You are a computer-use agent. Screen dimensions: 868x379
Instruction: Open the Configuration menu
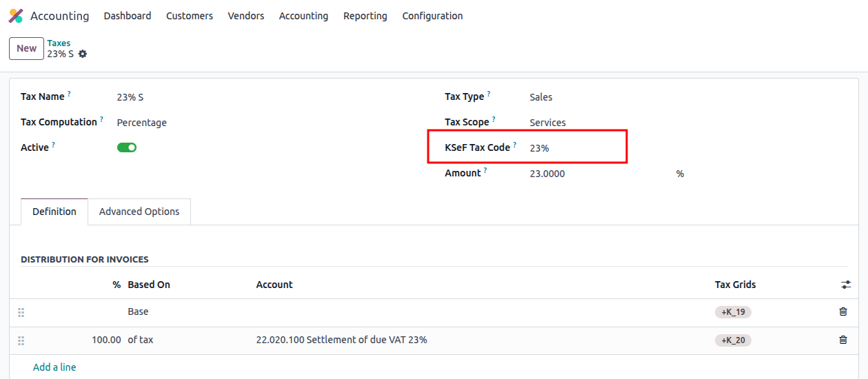432,16
